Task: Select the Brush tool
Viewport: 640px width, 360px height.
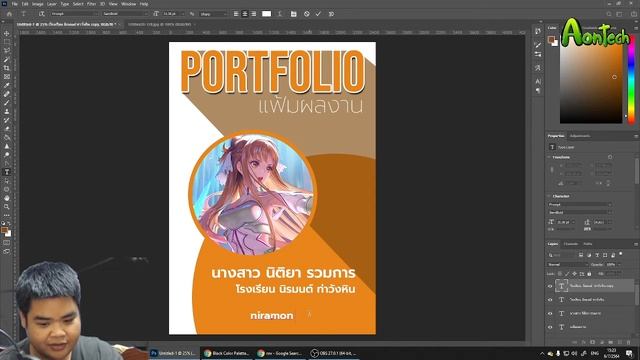Action: 7,103
